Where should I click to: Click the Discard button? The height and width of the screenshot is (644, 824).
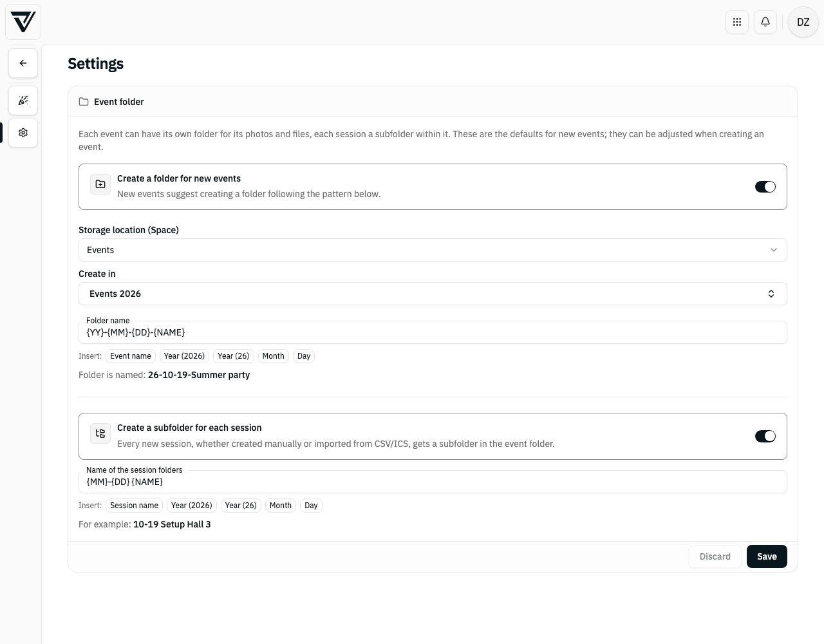click(x=715, y=556)
